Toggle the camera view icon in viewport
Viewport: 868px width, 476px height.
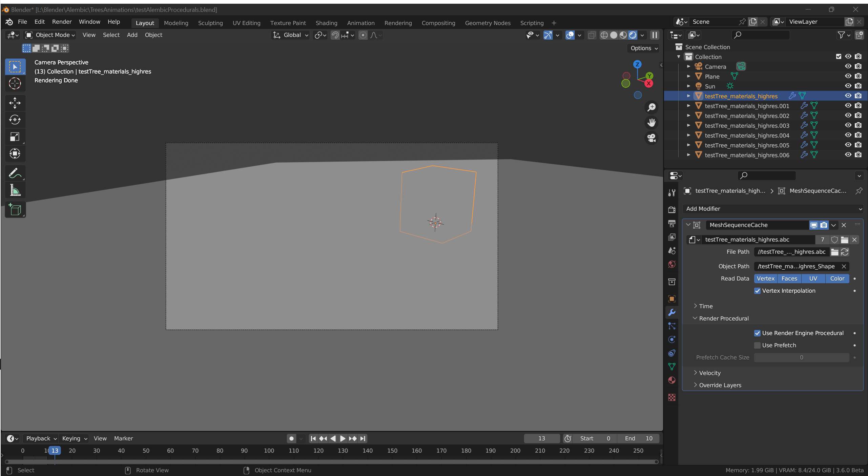click(651, 138)
